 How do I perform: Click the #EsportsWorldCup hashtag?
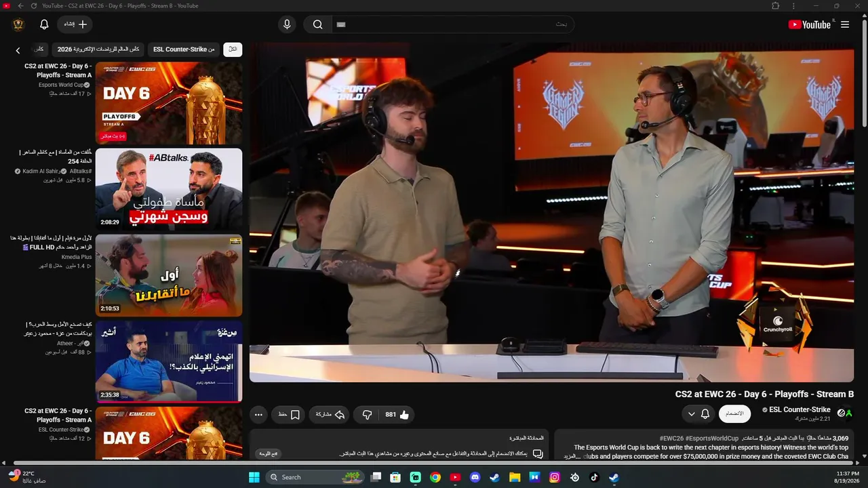(713, 439)
